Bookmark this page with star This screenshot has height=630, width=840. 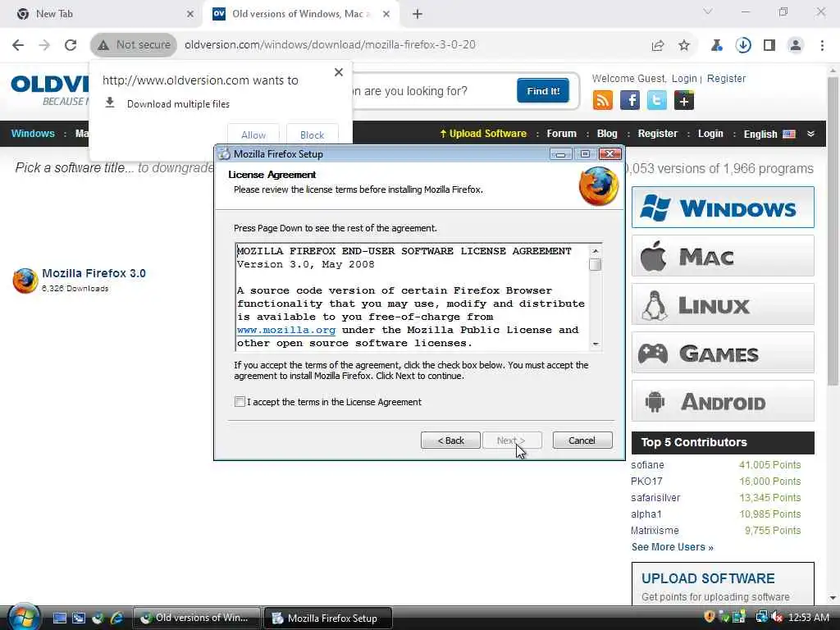coord(684,46)
